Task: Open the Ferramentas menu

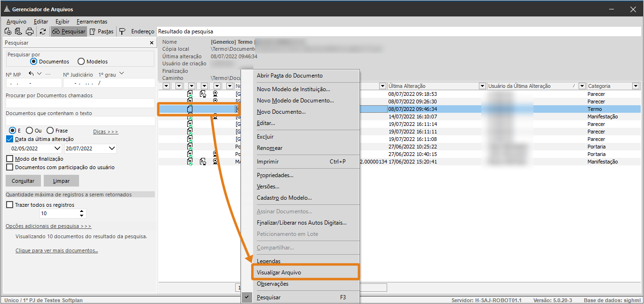Action: [x=92, y=22]
